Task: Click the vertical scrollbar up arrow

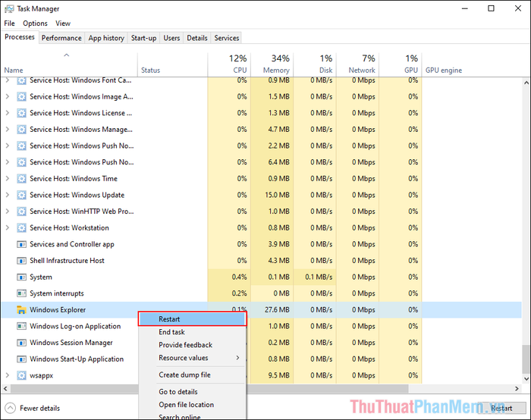Action: click(x=526, y=83)
